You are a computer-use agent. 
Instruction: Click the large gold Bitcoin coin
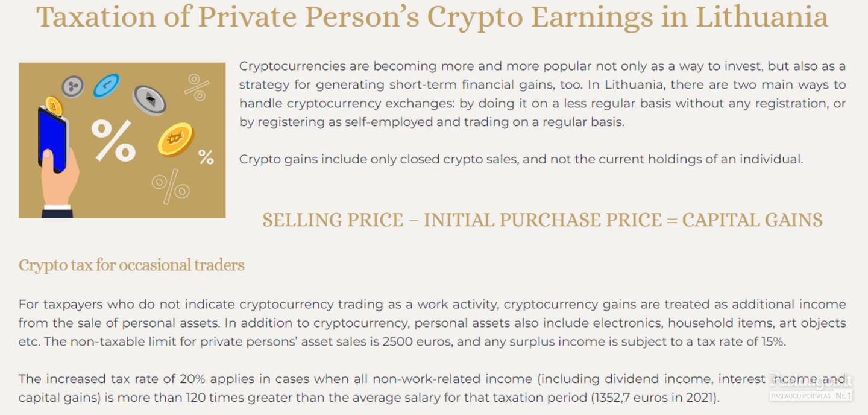176,140
